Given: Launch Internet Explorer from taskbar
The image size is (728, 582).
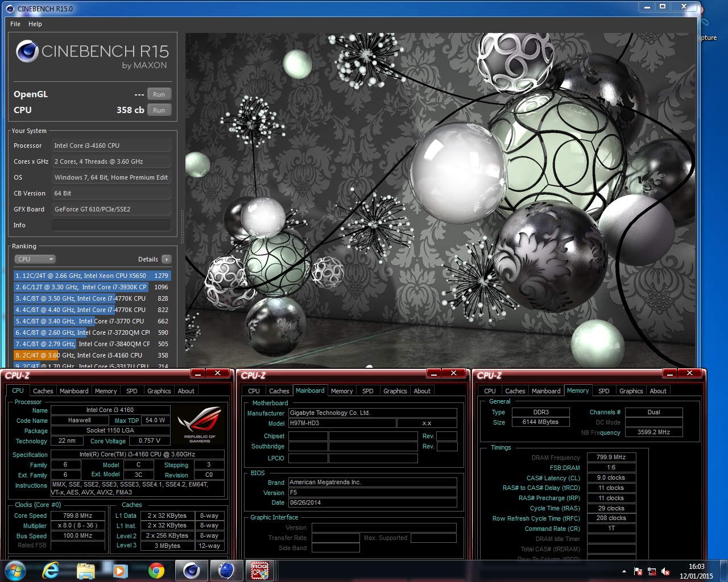Looking at the screenshot, I should [x=50, y=571].
